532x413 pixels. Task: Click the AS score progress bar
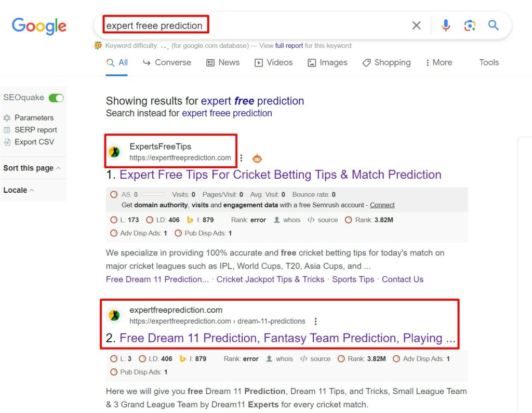pos(153,194)
